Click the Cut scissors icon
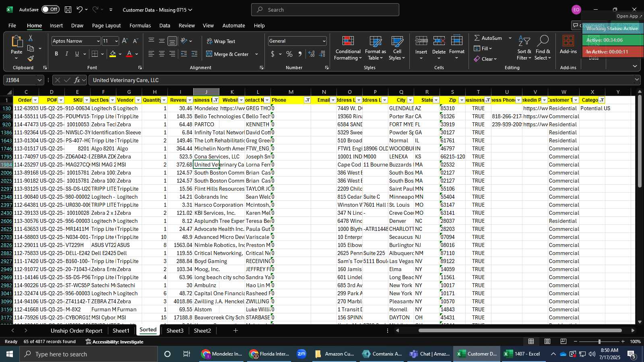The width and height of the screenshot is (644, 362). [x=30, y=38]
